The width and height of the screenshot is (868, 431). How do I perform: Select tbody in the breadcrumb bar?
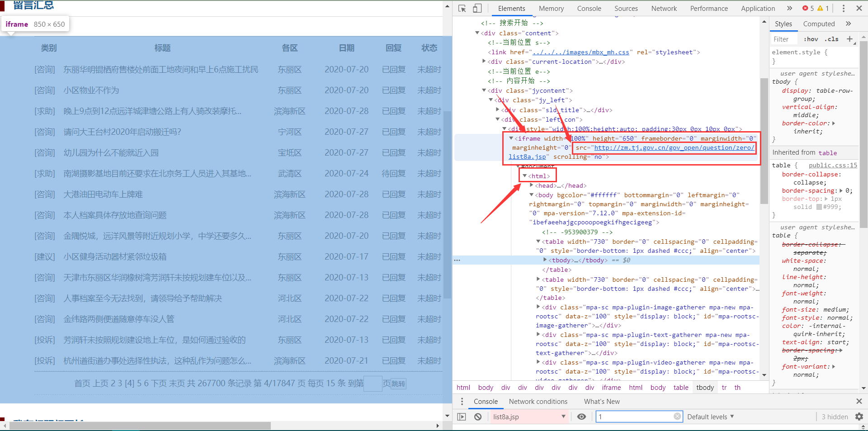(705, 388)
